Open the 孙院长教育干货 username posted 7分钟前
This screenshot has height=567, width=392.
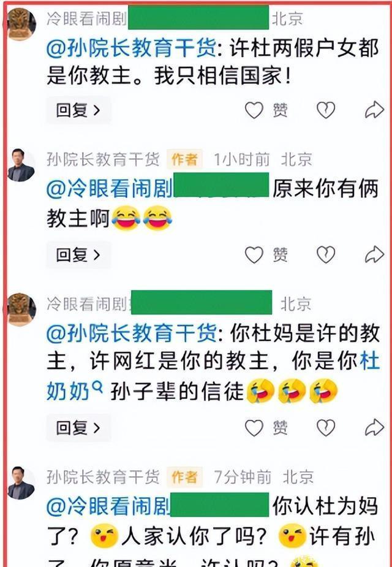pos(103,477)
